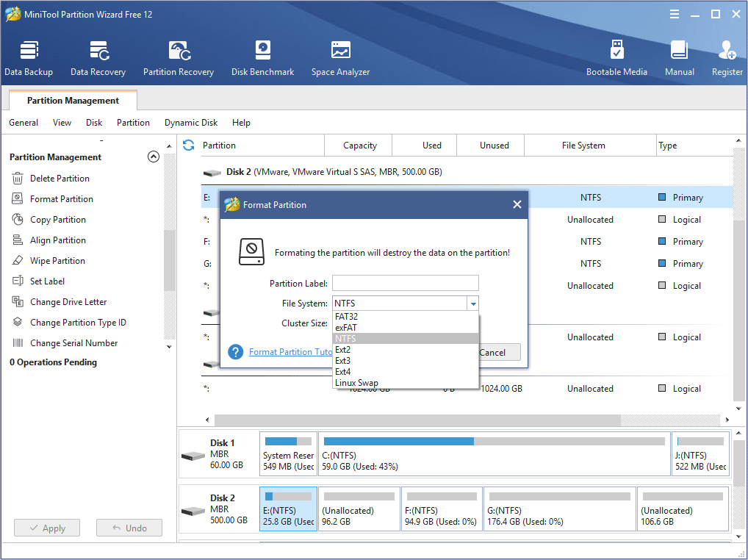
Task: Open the View menu
Action: point(62,123)
